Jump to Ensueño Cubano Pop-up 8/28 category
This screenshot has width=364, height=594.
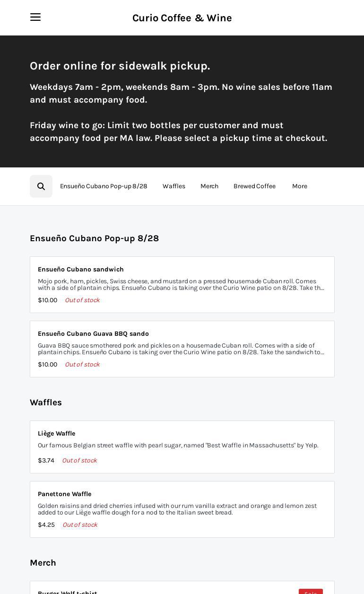(x=104, y=186)
